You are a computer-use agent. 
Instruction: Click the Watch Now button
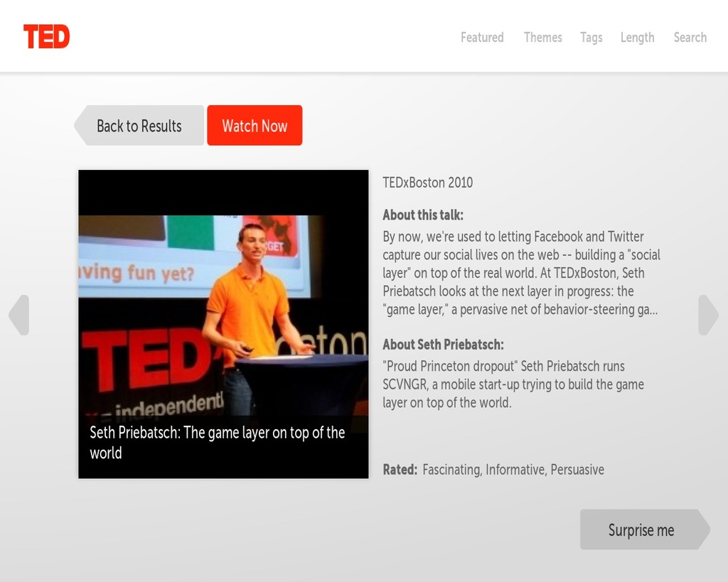[255, 125]
